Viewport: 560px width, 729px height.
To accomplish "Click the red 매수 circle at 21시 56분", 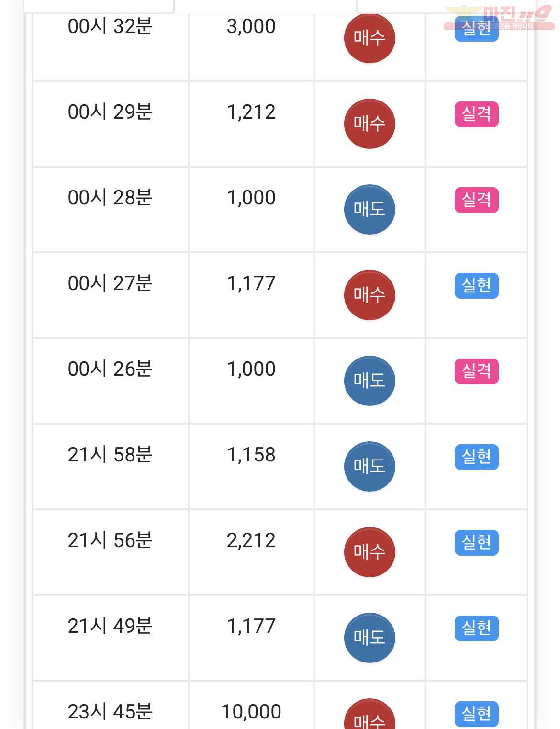I will [x=370, y=552].
